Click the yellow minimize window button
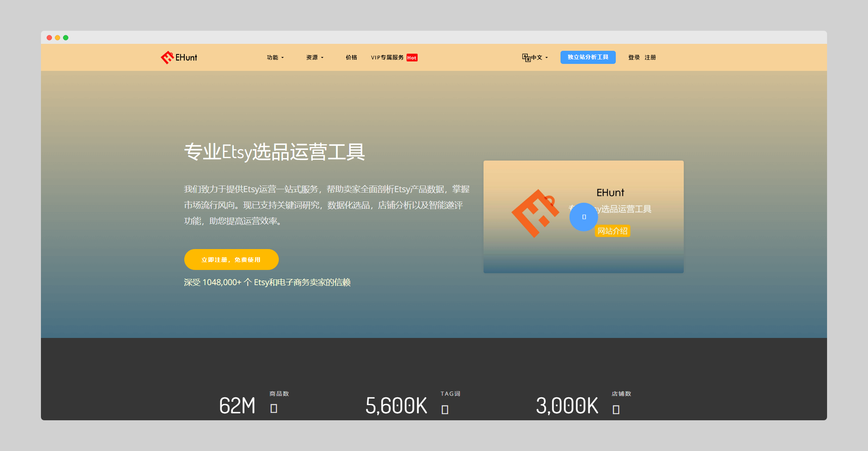This screenshot has height=451, width=868. click(x=57, y=38)
